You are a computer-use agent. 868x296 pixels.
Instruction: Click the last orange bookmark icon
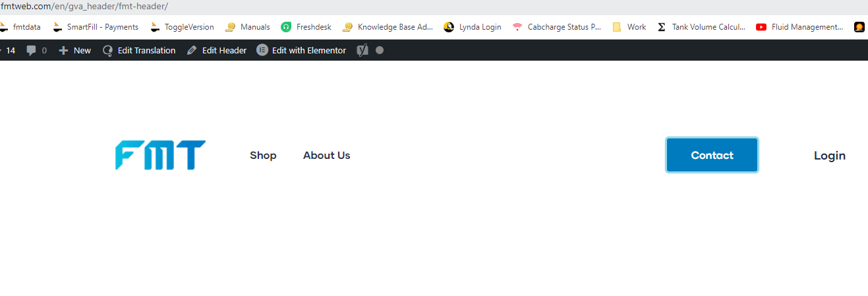859,27
